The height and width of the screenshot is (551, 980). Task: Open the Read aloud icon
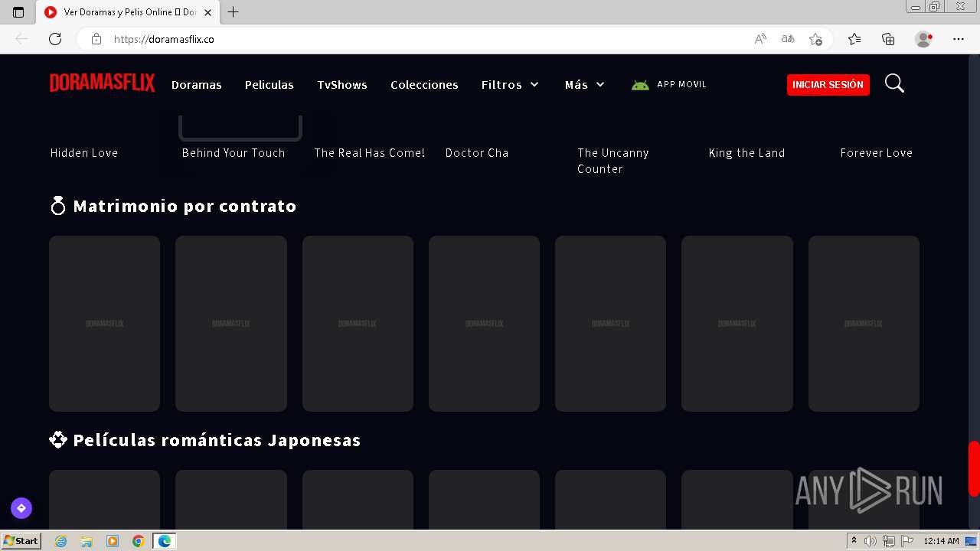760,39
